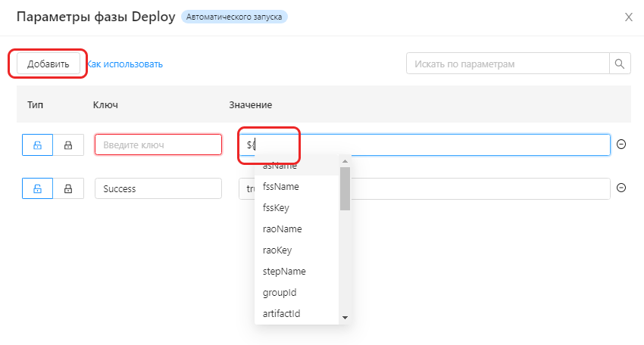The image size is (644, 345).
Task: Remove the first parameter row
Action: 621,145
